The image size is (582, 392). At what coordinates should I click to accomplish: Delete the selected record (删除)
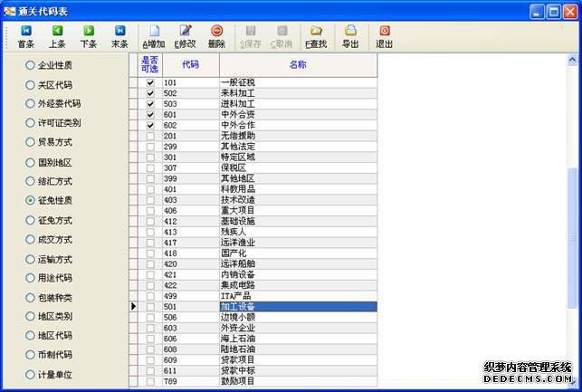tap(216, 36)
